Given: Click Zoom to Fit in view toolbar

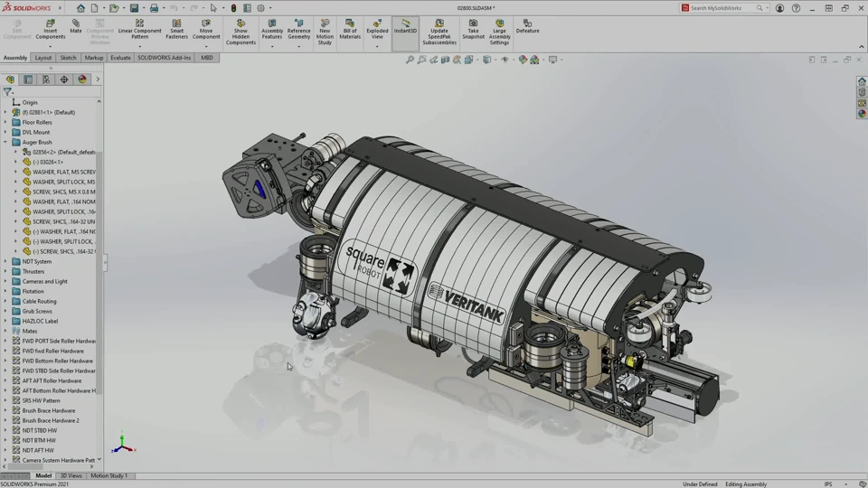Looking at the screenshot, I should [x=410, y=60].
